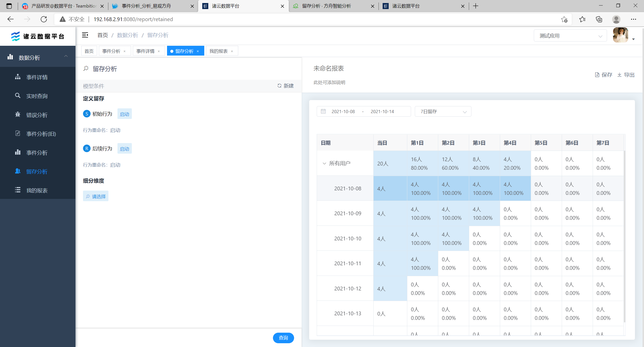Switch to 留存分析 · 方舟智能分析 browser tab
644x347 pixels.
[334, 6]
